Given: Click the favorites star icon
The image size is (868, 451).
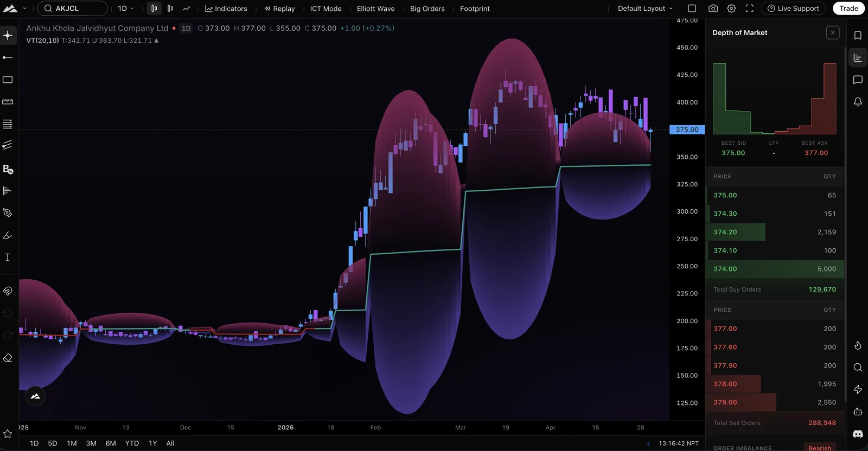Looking at the screenshot, I should tap(8, 434).
